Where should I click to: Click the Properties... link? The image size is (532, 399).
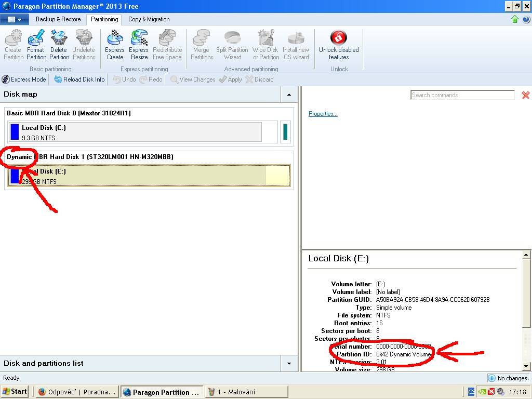[x=323, y=114]
